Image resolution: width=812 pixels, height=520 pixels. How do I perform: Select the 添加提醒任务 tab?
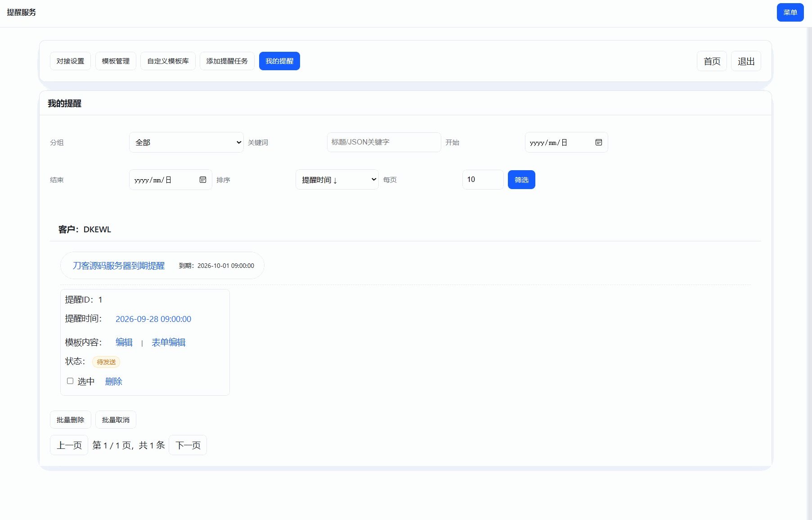[x=227, y=61]
